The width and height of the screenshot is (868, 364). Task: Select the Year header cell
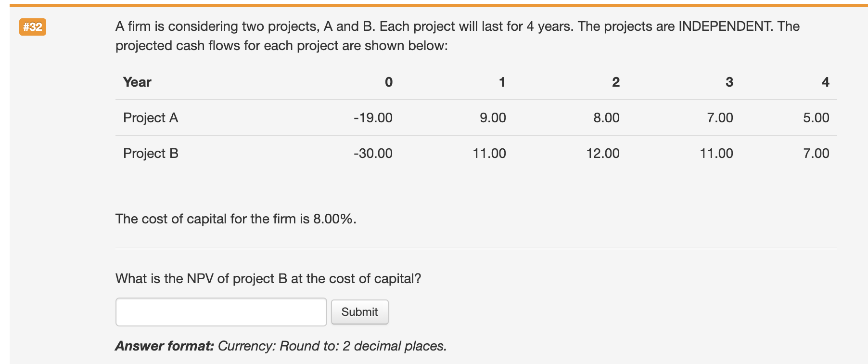pos(137,82)
